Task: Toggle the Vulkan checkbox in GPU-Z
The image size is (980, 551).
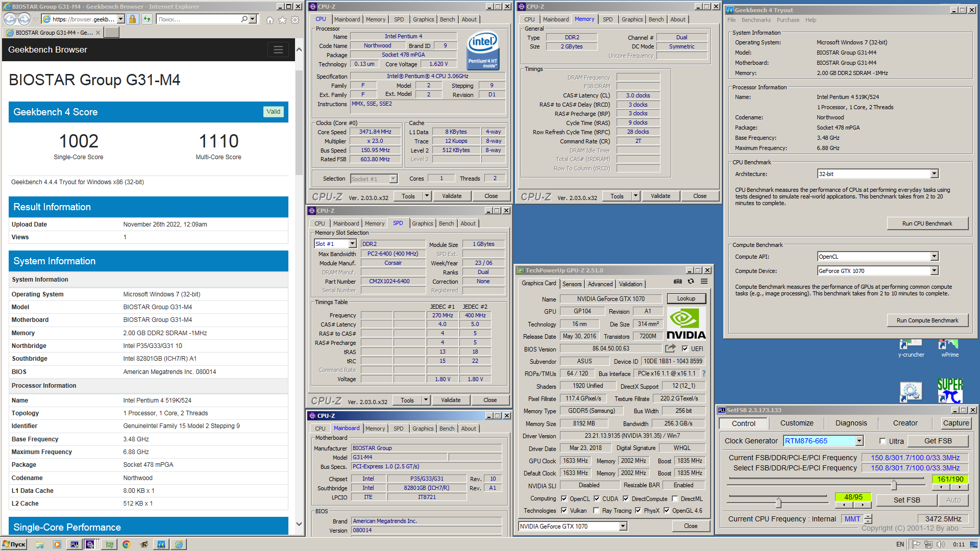Action: pos(564,511)
